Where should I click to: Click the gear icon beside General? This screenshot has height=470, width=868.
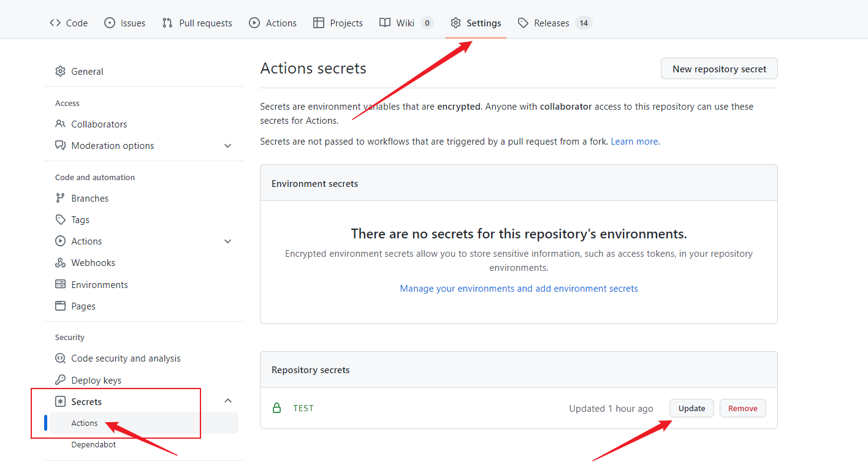click(60, 71)
